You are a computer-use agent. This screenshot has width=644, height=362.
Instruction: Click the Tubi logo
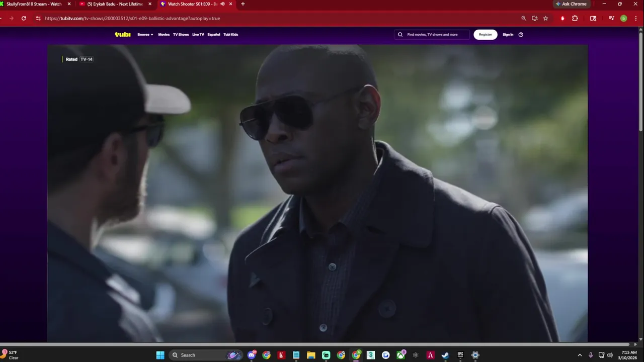[123, 35]
